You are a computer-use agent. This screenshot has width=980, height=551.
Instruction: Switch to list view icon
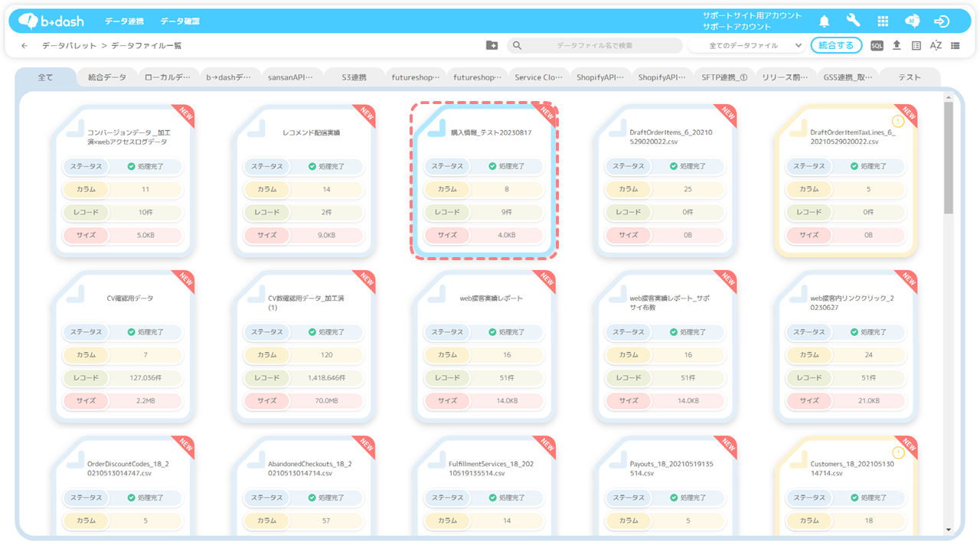pyautogui.click(x=955, y=46)
